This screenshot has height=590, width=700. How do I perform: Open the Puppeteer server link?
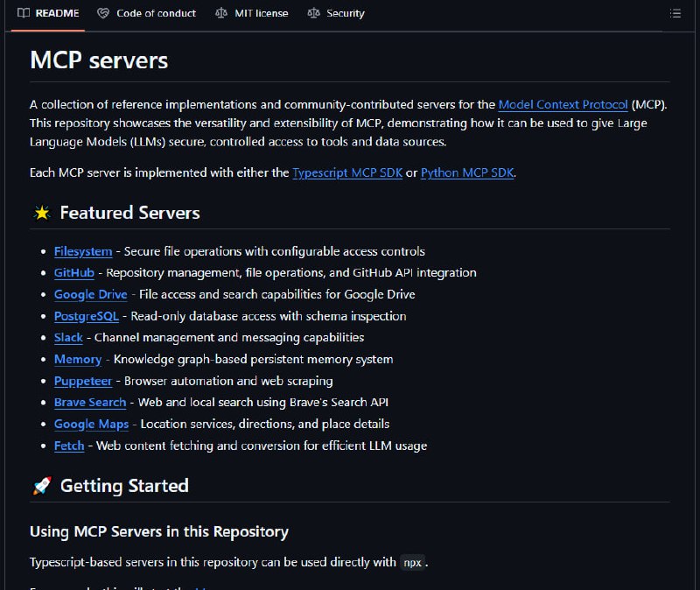(x=82, y=381)
